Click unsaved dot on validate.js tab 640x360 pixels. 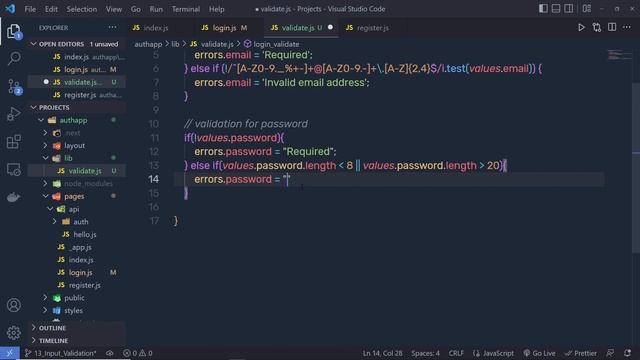(x=330, y=27)
